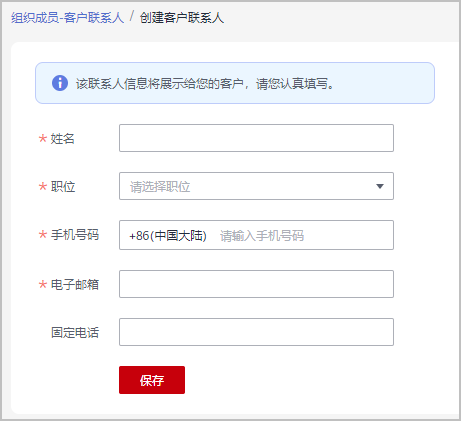Focus the 固定电话 input box
This screenshot has width=461, height=421.
pos(256,332)
